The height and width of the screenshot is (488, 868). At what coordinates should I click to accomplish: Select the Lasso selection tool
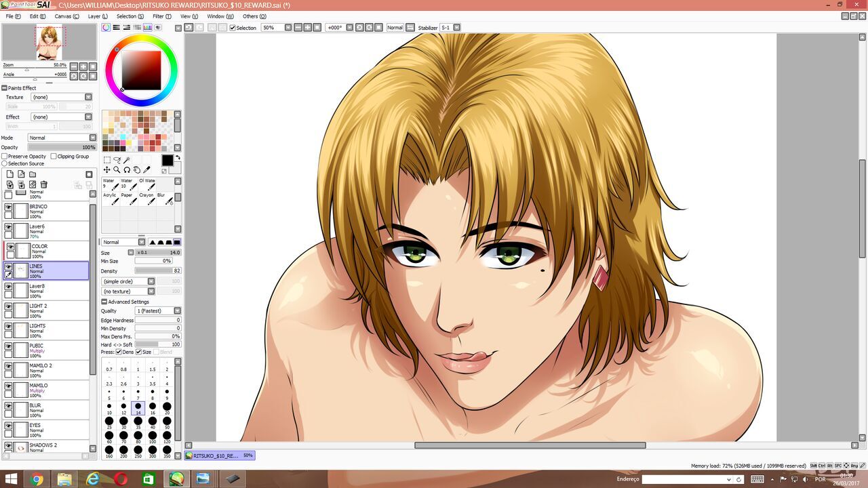pyautogui.click(x=117, y=161)
